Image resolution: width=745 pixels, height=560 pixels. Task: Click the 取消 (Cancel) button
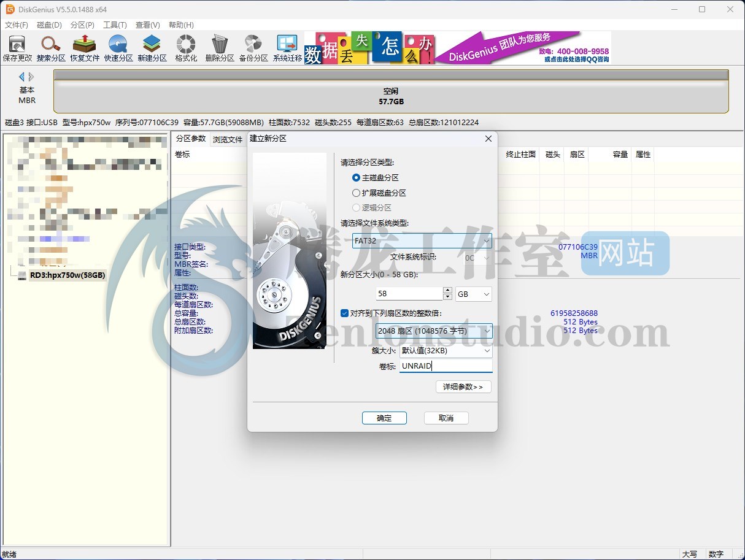(x=446, y=418)
